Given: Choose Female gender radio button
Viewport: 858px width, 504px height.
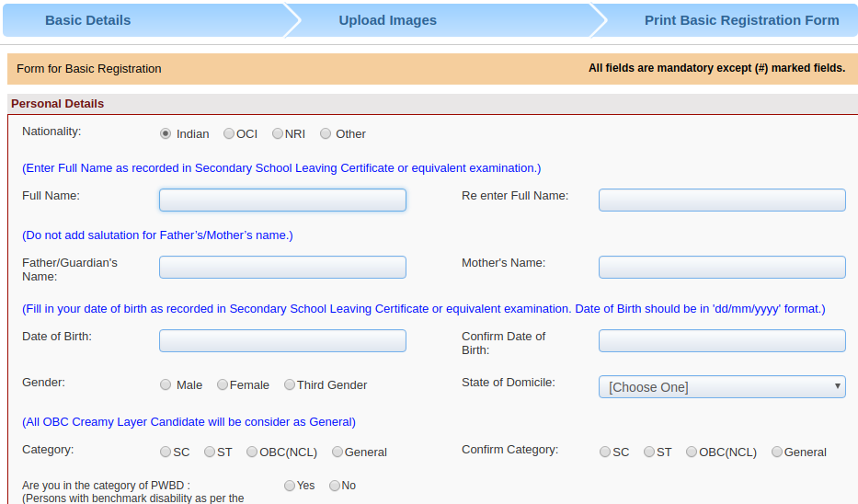Looking at the screenshot, I should pyautogui.click(x=223, y=384).
